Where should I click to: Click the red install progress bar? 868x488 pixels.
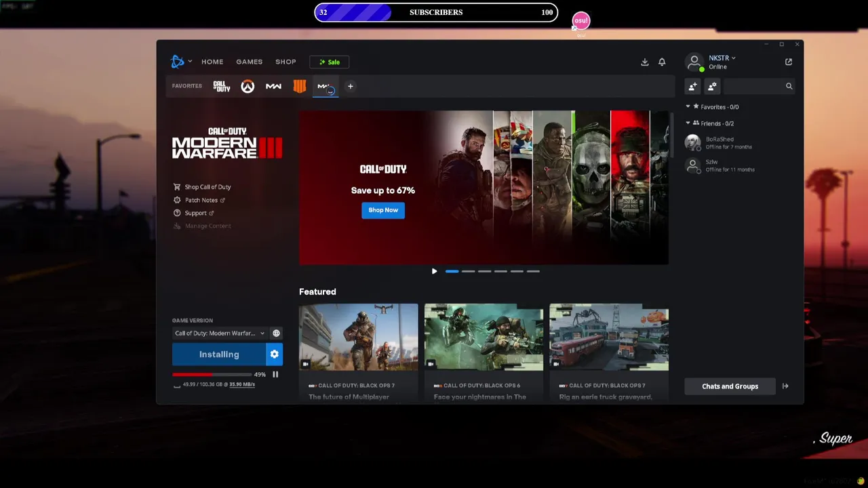click(212, 374)
